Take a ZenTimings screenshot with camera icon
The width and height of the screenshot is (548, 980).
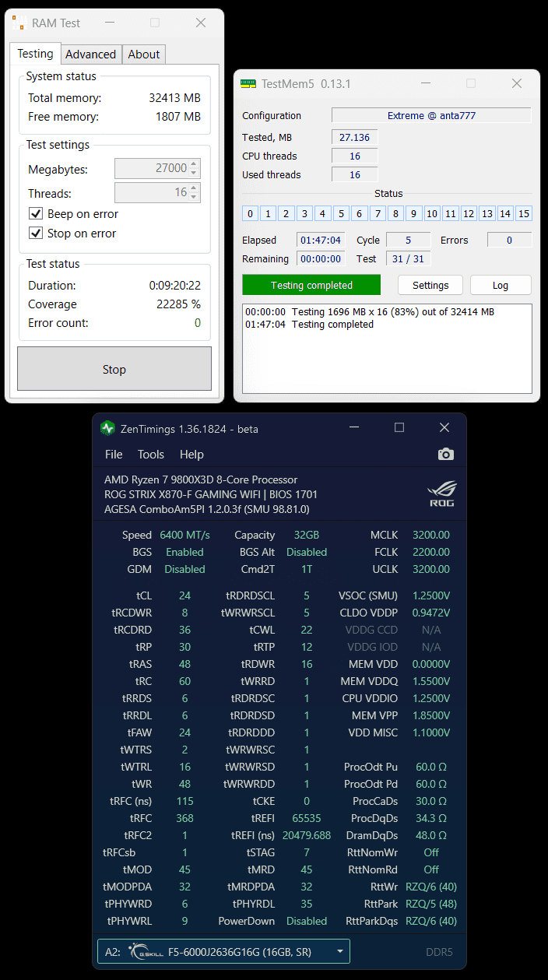445,454
